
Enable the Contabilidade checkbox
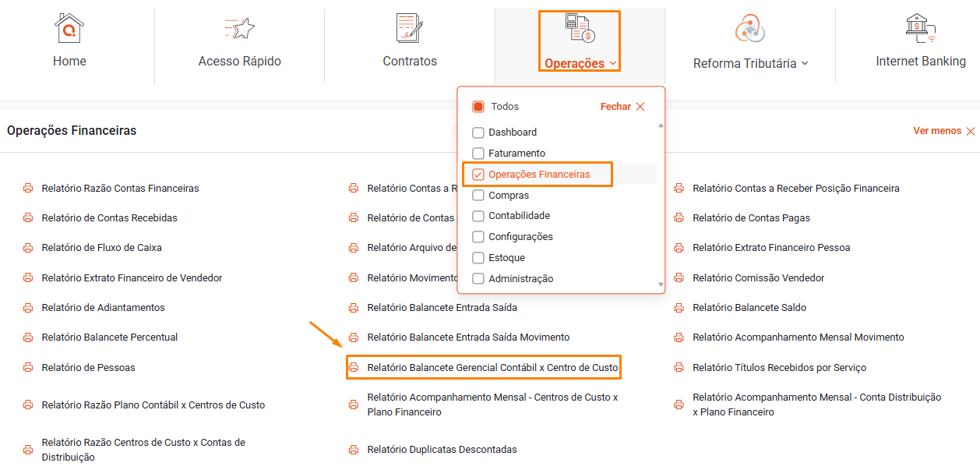(478, 216)
